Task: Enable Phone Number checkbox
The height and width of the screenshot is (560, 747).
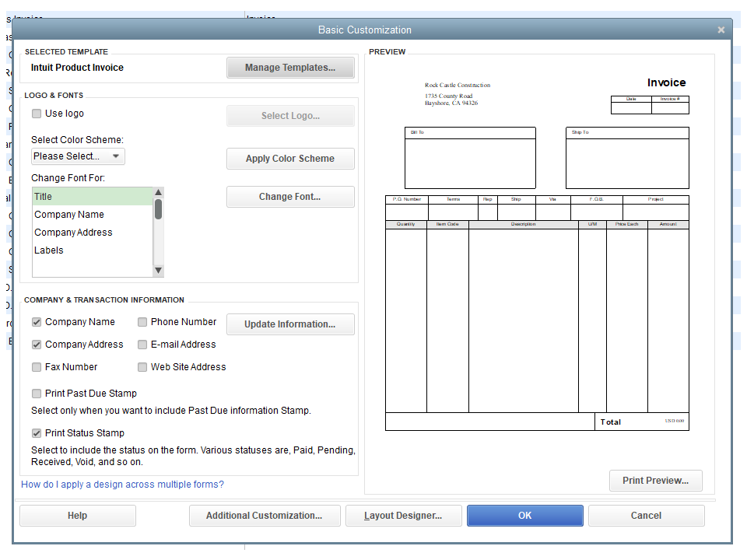Action: coord(142,322)
